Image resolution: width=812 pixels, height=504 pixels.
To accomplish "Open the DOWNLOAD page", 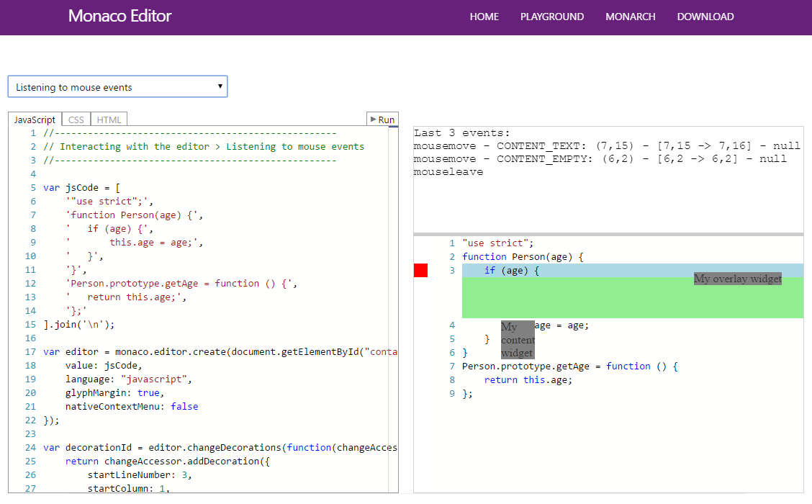I will (705, 17).
